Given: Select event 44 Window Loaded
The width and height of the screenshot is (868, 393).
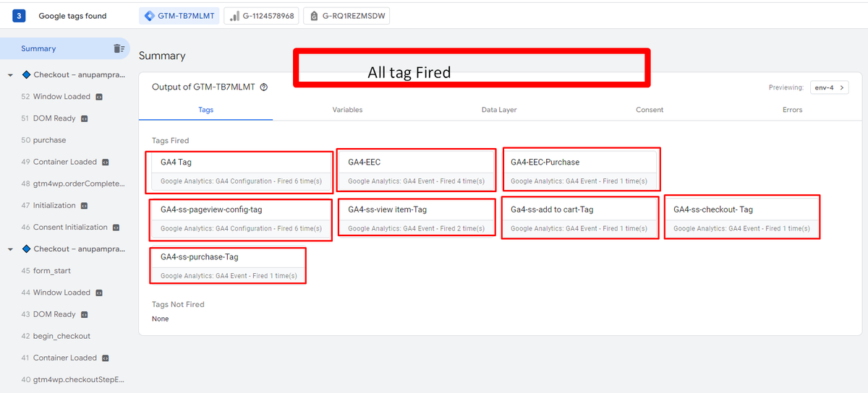Looking at the screenshot, I should (56, 293).
